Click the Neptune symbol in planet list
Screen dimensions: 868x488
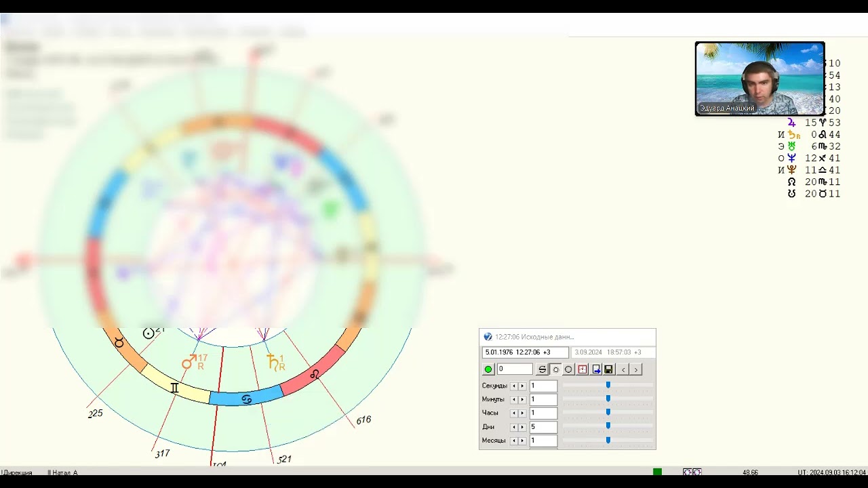(x=791, y=158)
